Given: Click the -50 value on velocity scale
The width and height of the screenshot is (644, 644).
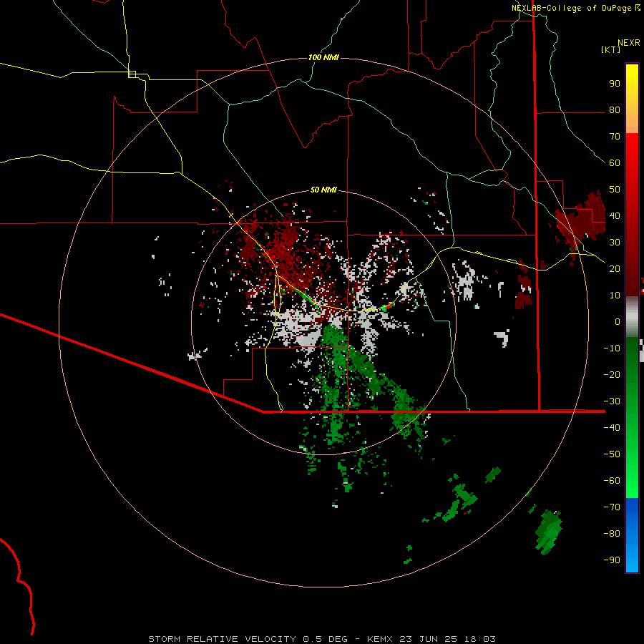Looking at the screenshot, I should coord(612,454).
